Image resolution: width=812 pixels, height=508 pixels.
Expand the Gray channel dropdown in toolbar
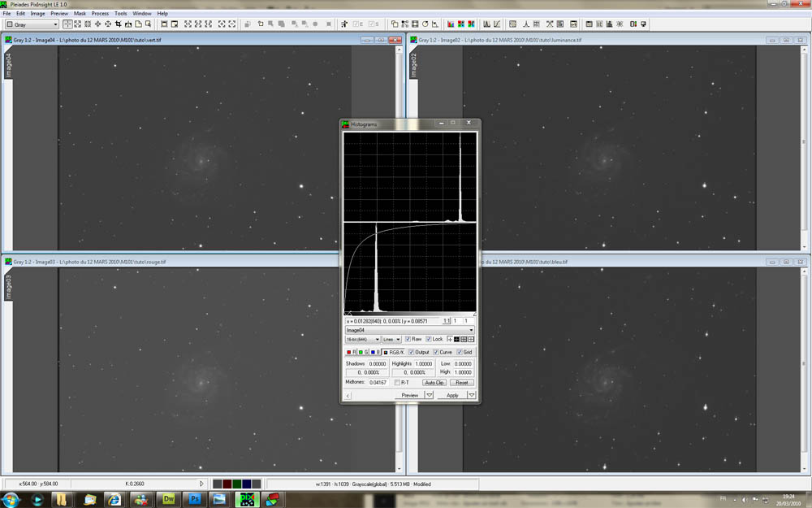coord(31,24)
